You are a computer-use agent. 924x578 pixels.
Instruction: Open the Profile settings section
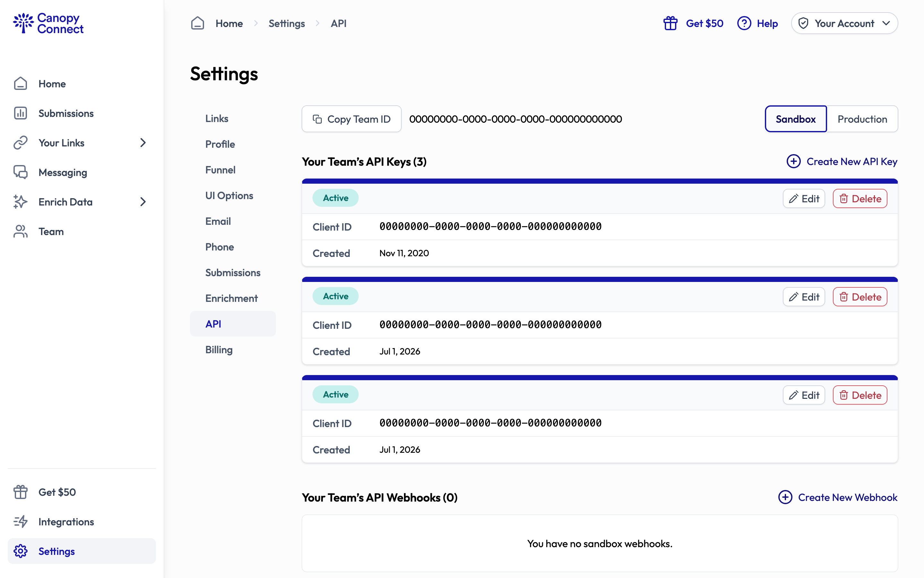click(x=220, y=144)
